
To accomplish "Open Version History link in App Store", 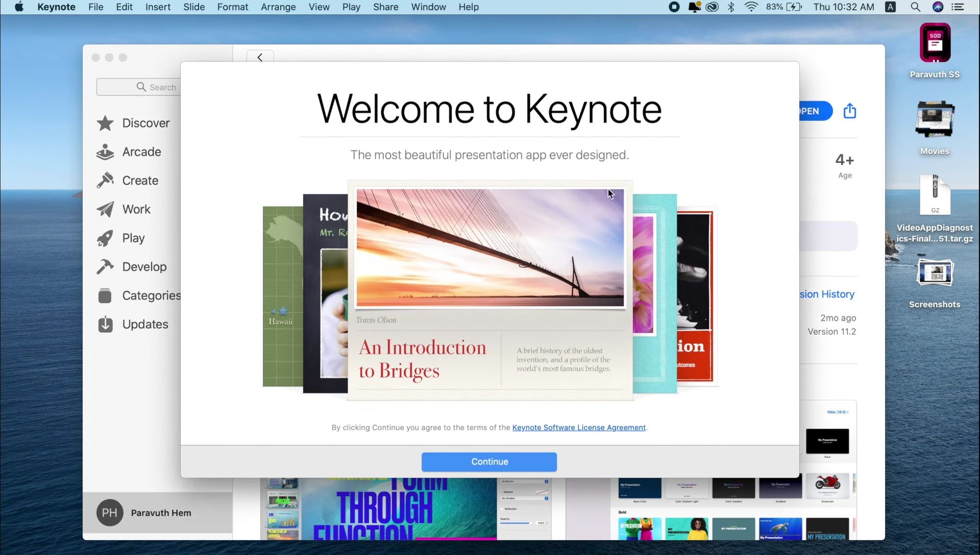I will (x=827, y=294).
